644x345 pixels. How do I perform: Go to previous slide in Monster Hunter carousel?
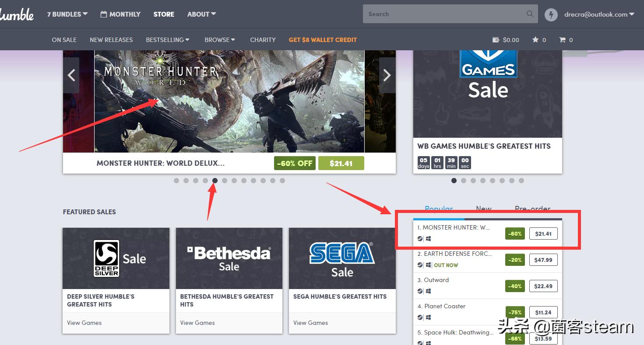coord(71,75)
